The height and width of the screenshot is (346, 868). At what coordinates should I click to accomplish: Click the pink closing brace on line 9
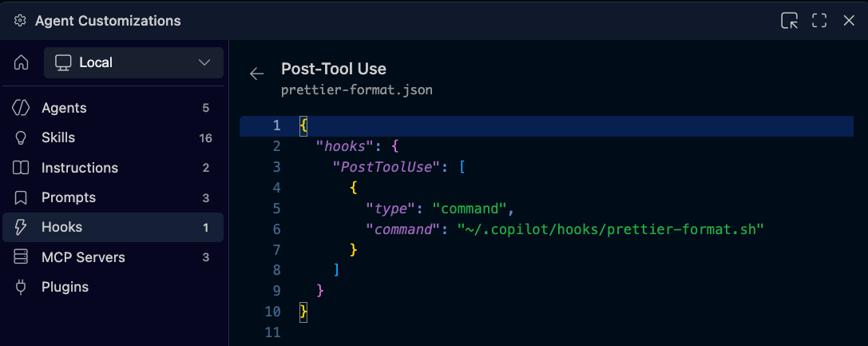pyautogui.click(x=320, y=291)
